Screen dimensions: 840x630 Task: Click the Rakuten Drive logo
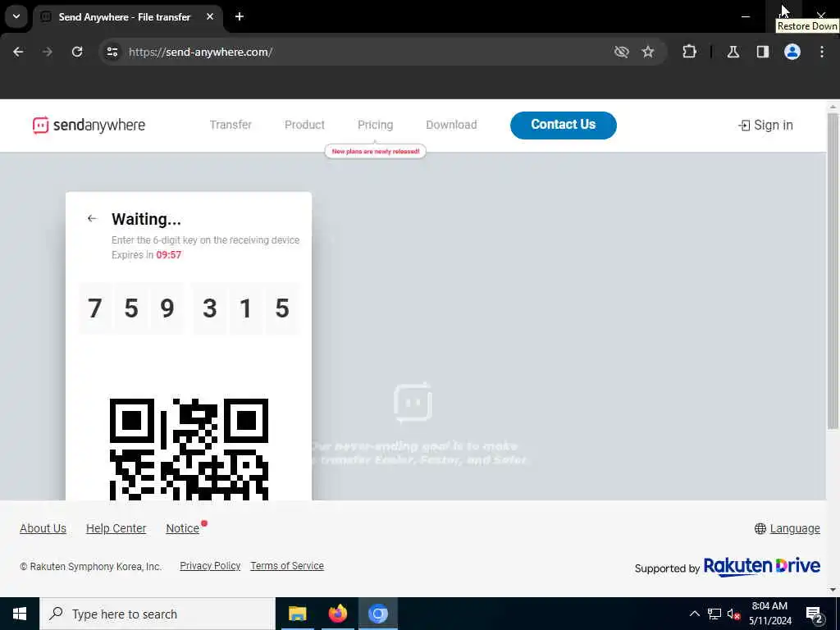761,566
